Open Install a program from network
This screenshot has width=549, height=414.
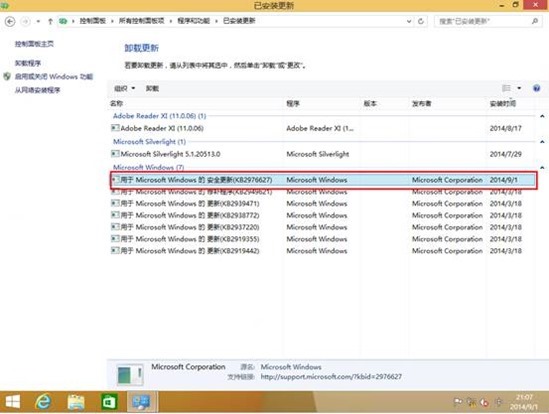click(37, 90)
